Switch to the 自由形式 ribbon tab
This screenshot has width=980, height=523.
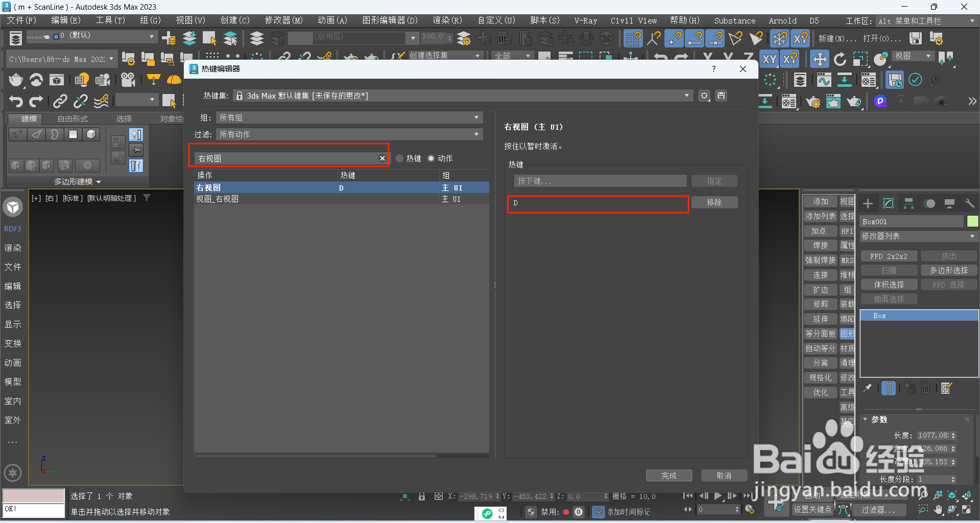[72, 118]
